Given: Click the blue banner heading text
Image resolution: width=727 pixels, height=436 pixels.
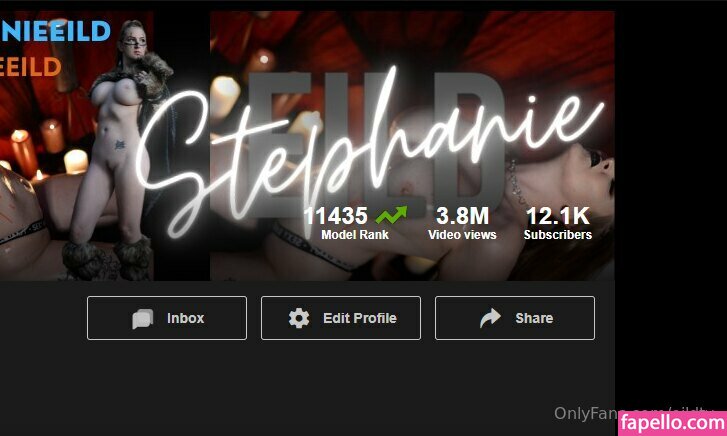Looking at the screenshot, I should pos(55,31).
